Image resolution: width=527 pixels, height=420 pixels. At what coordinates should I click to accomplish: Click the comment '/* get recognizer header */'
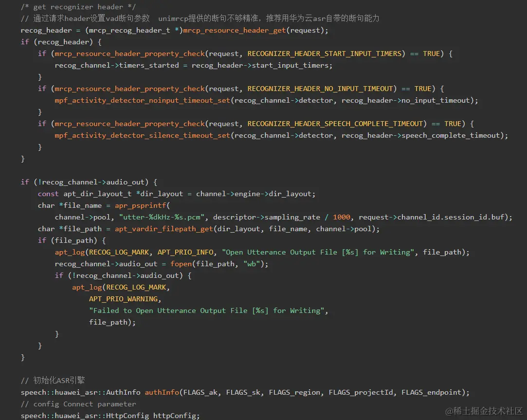click(x=78, y=7)
